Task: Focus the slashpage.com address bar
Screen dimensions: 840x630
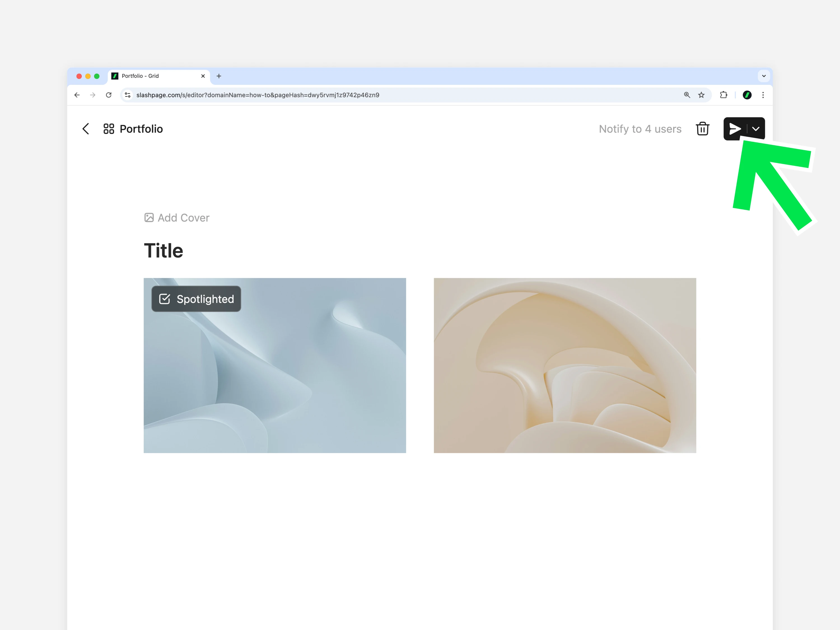Action: click(x=416, y=95)
